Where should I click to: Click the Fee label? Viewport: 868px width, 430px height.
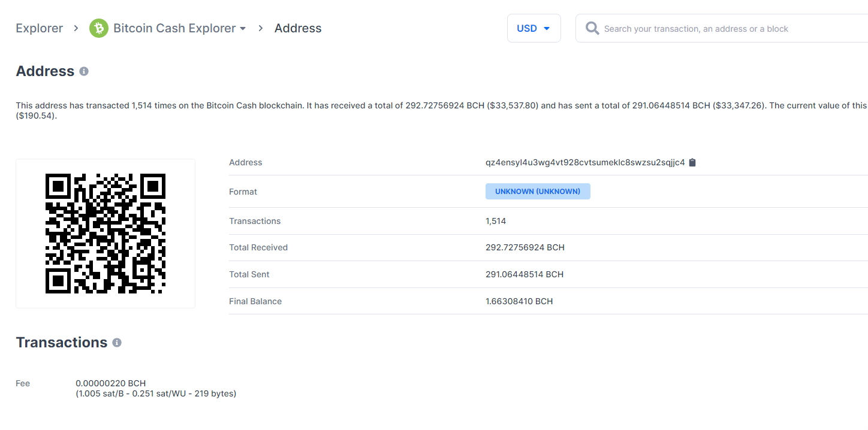pyautogui.click(x=23, y=383)
